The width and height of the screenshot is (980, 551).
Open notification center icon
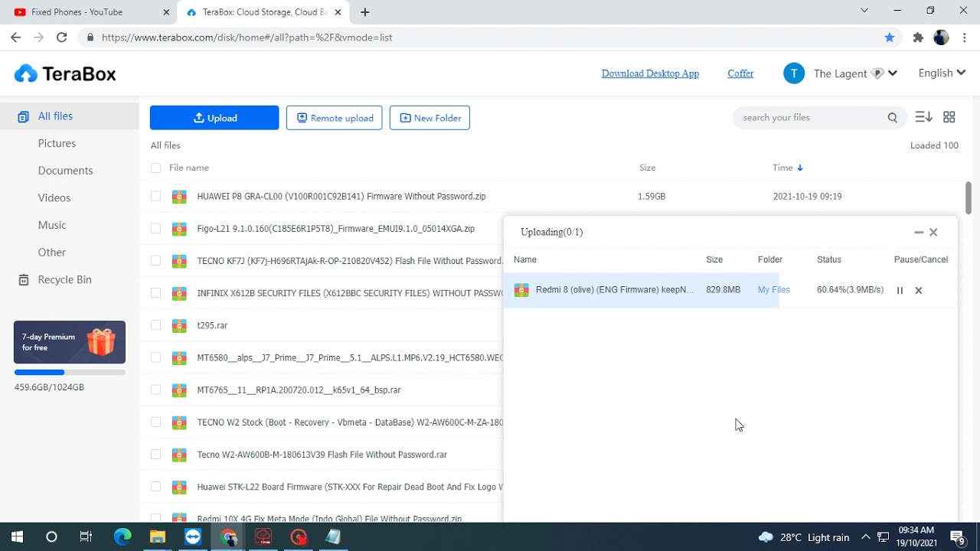pos(957,537)
